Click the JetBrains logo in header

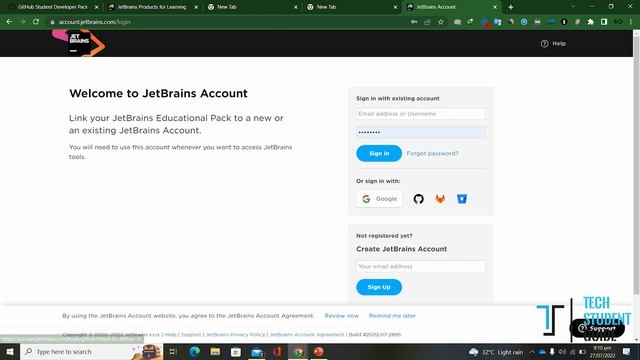click(79, 43)
